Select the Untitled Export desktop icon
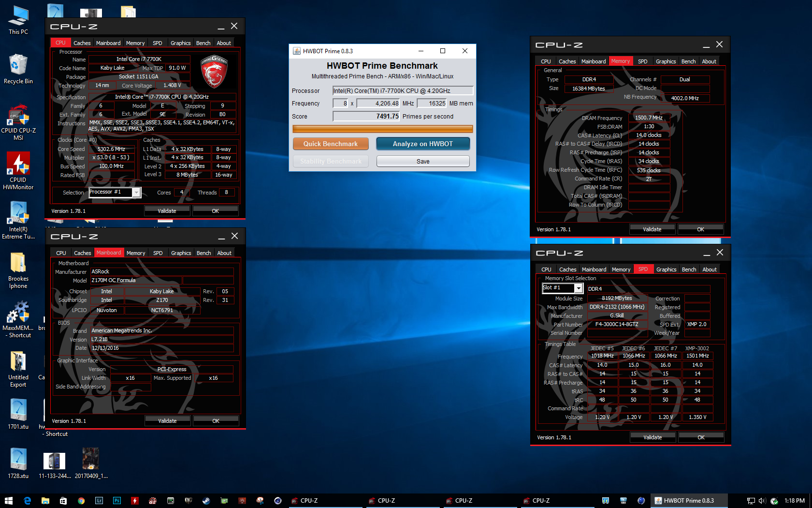Viewport: 812px width, 508px height. point(18,369)
